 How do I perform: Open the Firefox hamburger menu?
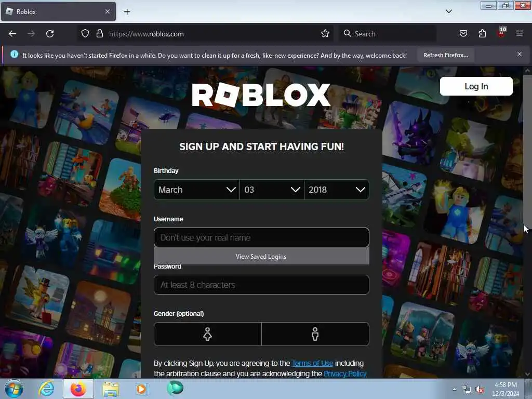point(520,34)
